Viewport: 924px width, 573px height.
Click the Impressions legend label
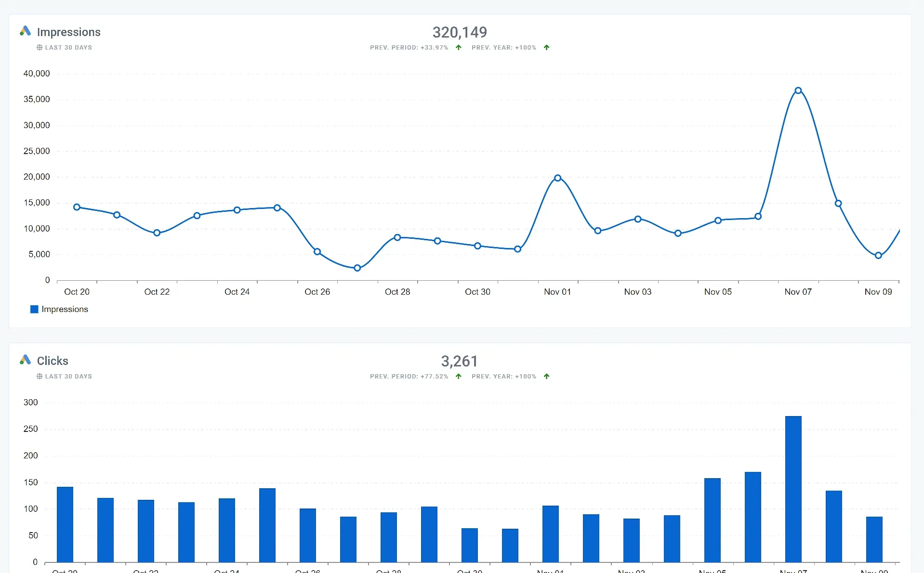[65, 309]
